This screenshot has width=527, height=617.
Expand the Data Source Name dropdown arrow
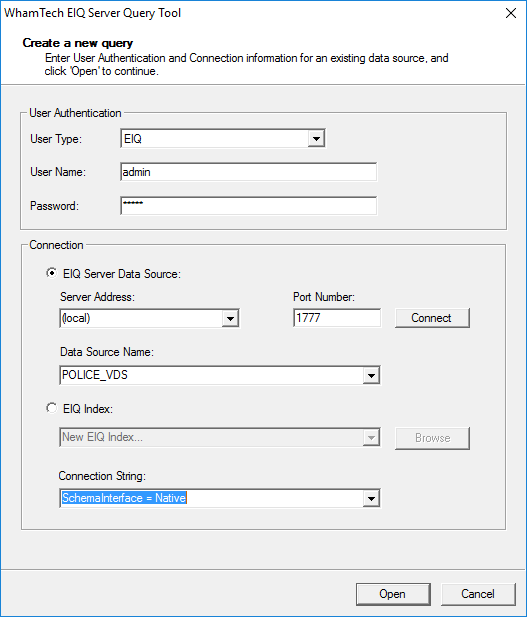pos(371,375)
